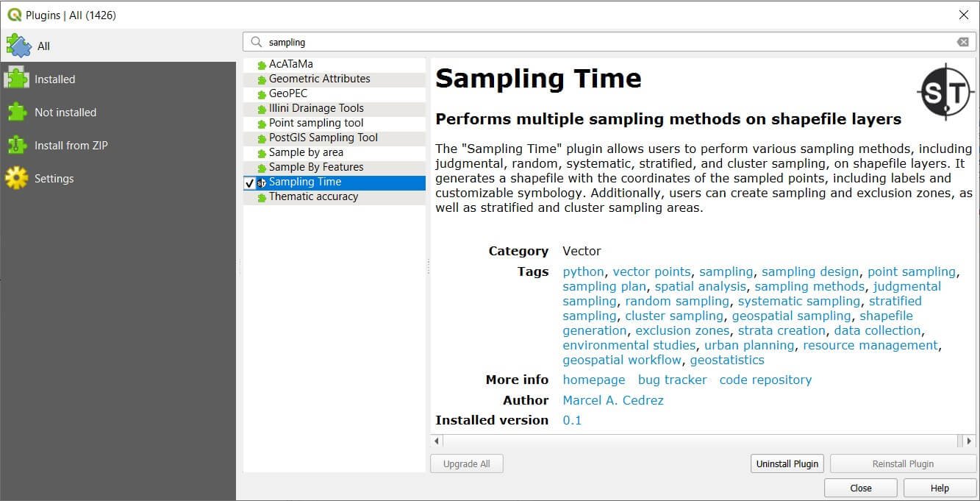This screenshot has width=980, height=501.
Task: Click the AcATaMa plugin puzzle icon
Action: (262, 65)
